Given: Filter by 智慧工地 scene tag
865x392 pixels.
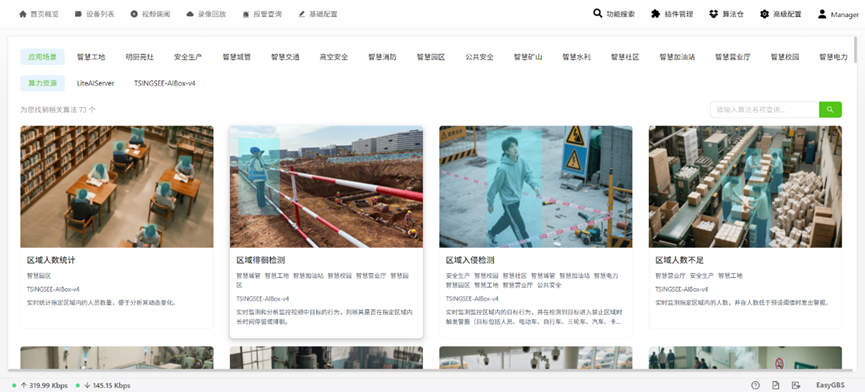Looking at the screenshot, I should point(91,57).
